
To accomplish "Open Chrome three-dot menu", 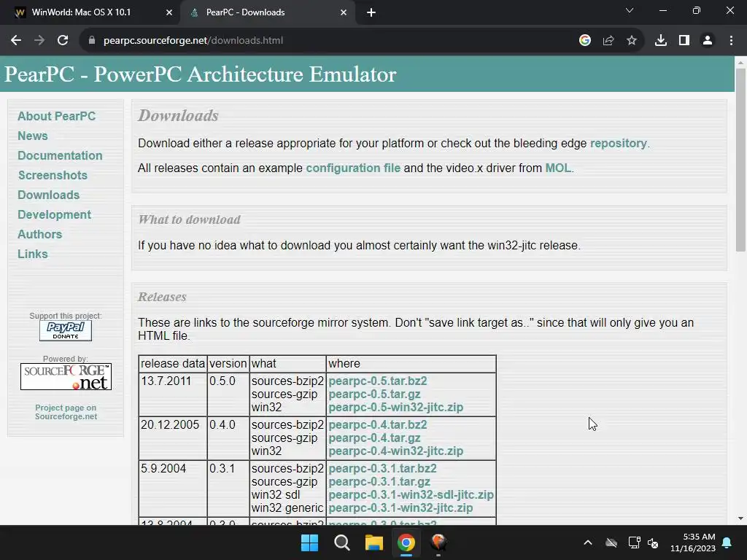I will (x=731, y=41).
